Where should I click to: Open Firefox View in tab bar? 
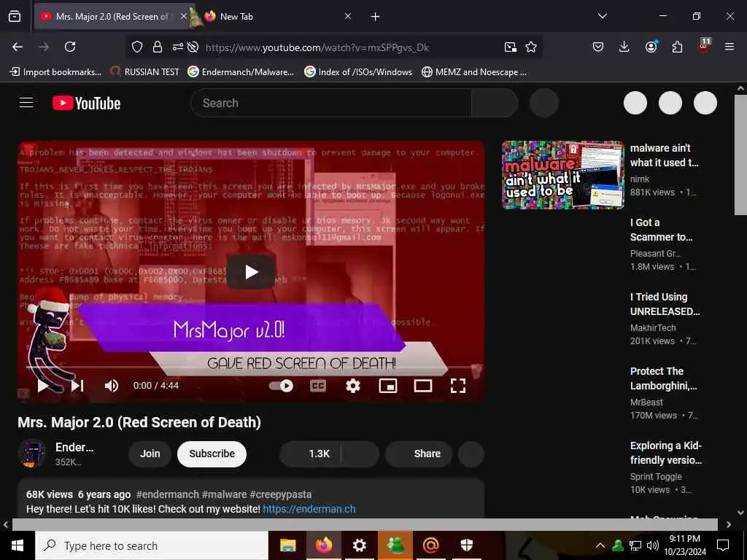[x=15, y=16]
